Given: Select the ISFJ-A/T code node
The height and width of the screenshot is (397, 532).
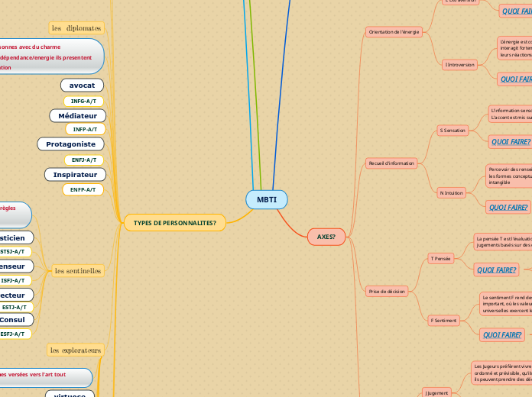Looking at the screenshot, I should [15, 280].
